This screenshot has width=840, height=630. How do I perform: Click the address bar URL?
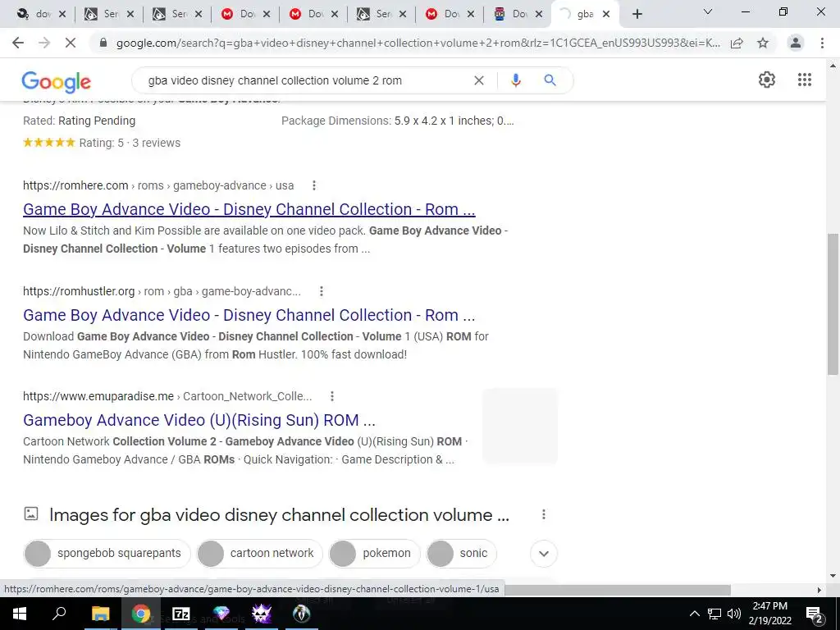[x=418, y=43]
